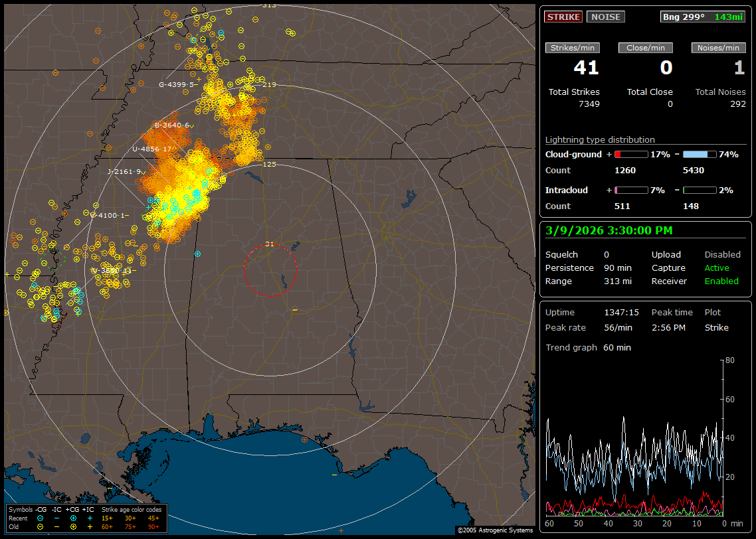The height and width of the screenshot is (539, 756).
Task: Click storm cell label U-4856-17 on map
Action: click(152, 149)
